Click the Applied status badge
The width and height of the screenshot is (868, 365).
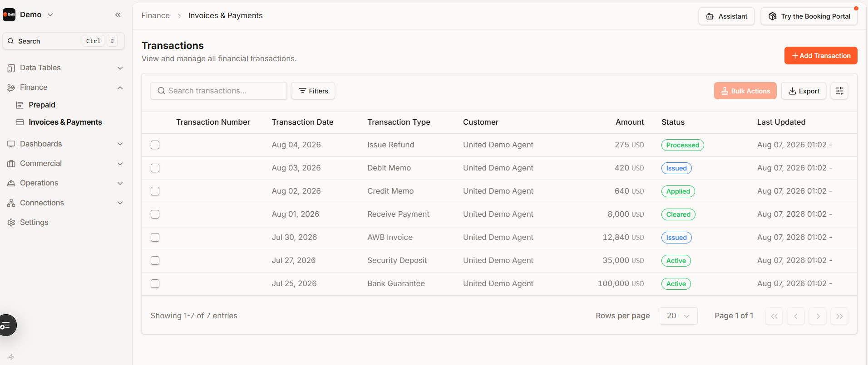coord(678,191)
